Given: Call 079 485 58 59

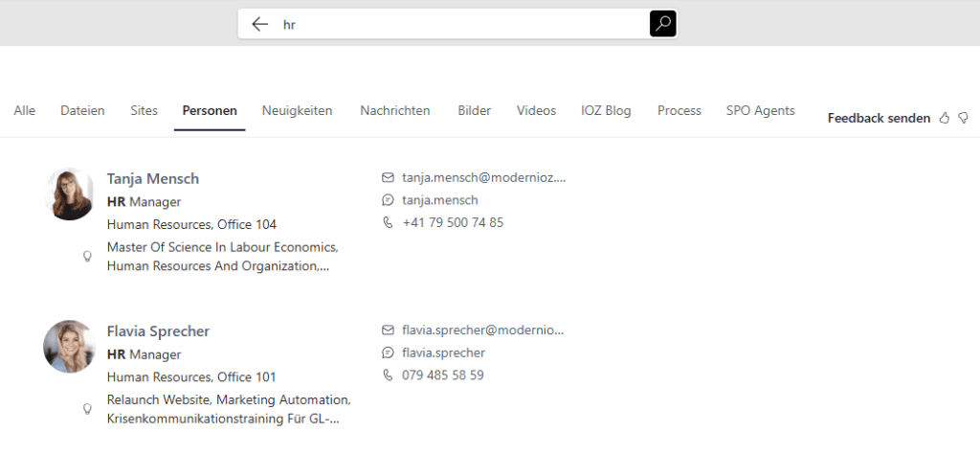Looking at the screenshot, I should 442,375.
